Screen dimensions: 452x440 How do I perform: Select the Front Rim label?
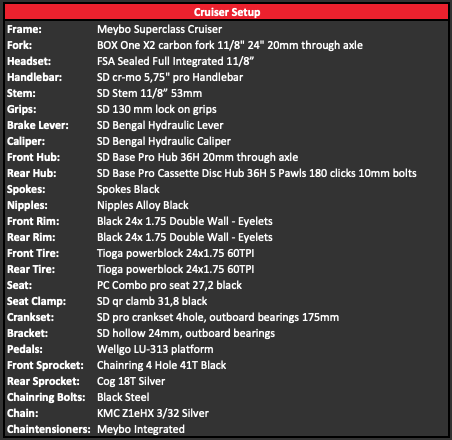click(x=33, y=221)
